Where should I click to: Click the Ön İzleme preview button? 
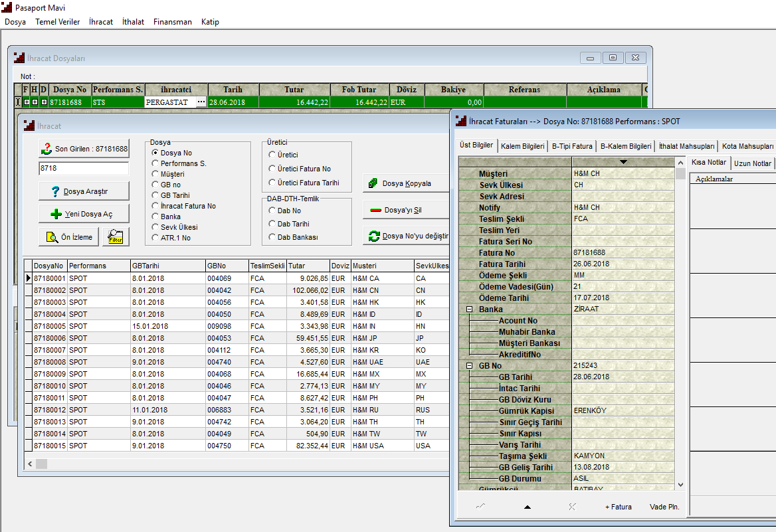70,237
